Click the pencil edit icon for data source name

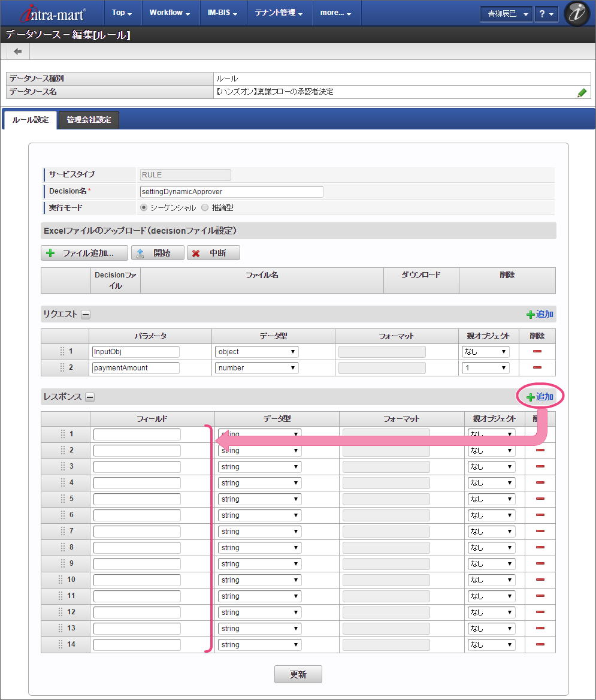click(582, 92)
